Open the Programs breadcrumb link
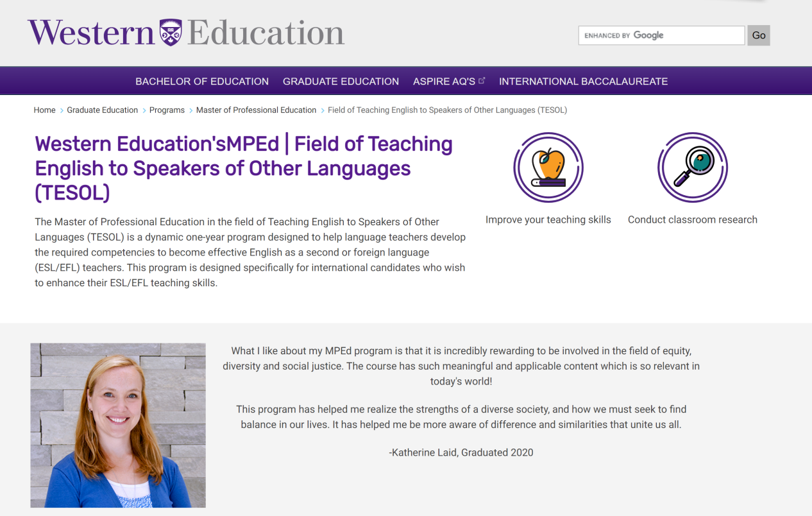Screen dimensions: 812x516 [167, 110]
